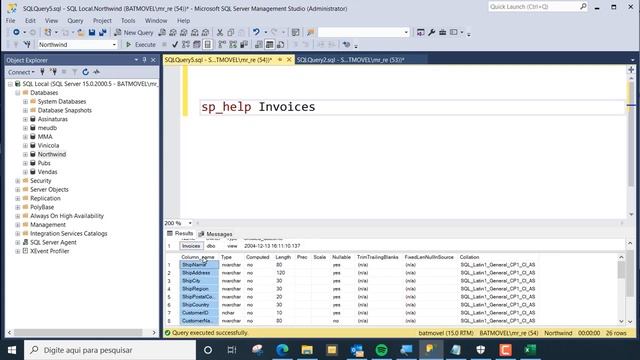Open the Edit menu

pyautogui.click(x=30, y=20)
